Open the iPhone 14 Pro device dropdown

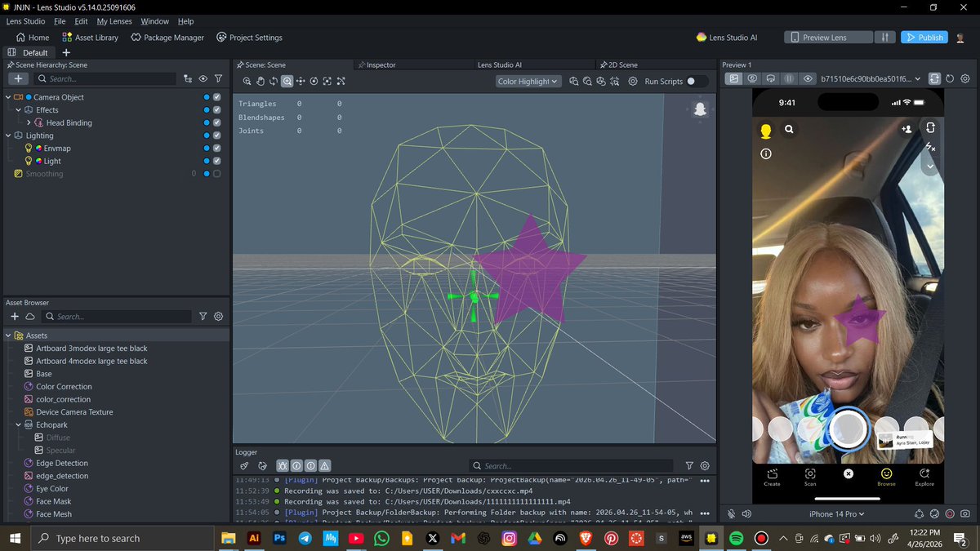pyautogui.click(x=836, y=513)
